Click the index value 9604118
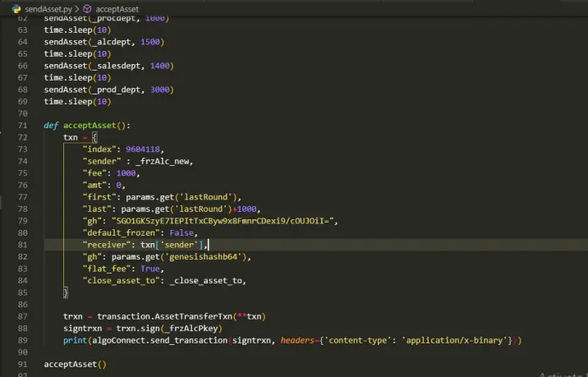The width and height of the screenshot is (588, 377). 143,149
